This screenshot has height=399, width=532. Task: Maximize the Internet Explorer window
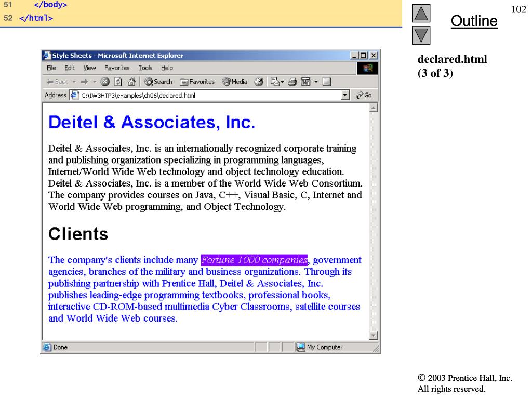pos(363,55)
